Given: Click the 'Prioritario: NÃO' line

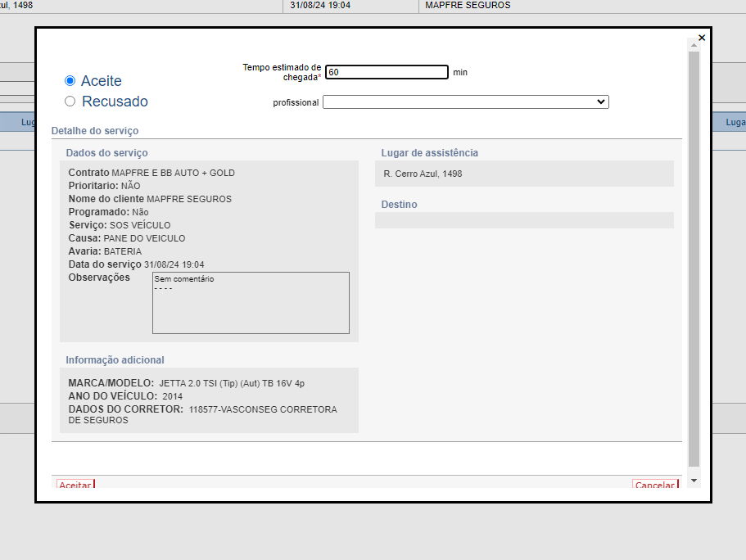Looking at the screenshot, I should coord(104,186).
